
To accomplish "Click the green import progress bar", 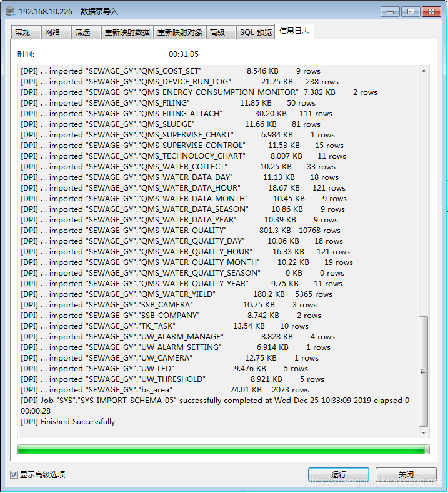I will 223,449.
